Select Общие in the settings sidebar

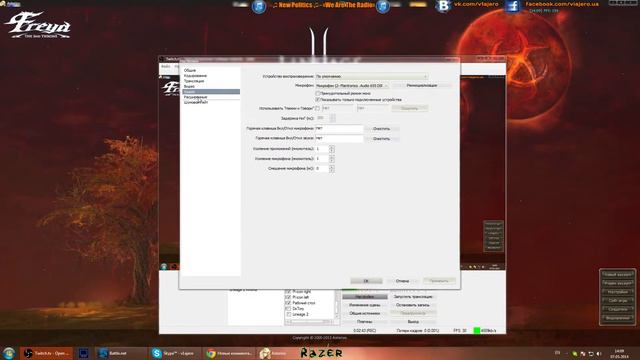pos(190,70)
